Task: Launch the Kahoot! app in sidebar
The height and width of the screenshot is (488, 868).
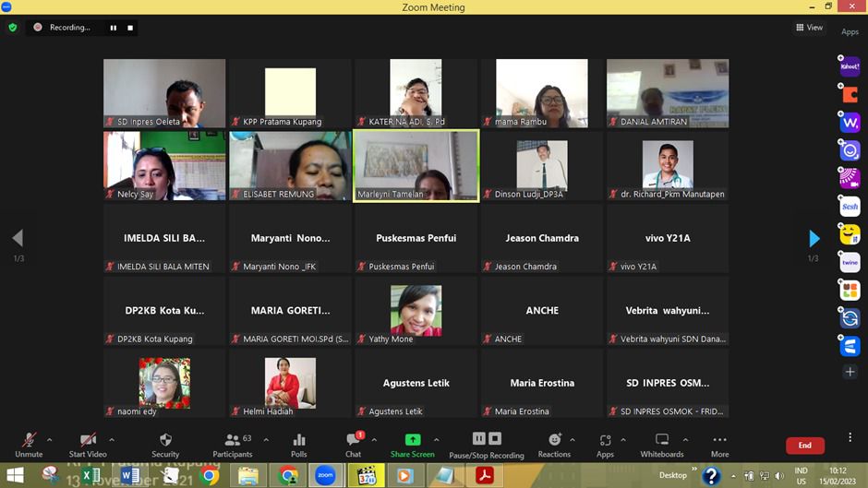Action: point(850,66)
